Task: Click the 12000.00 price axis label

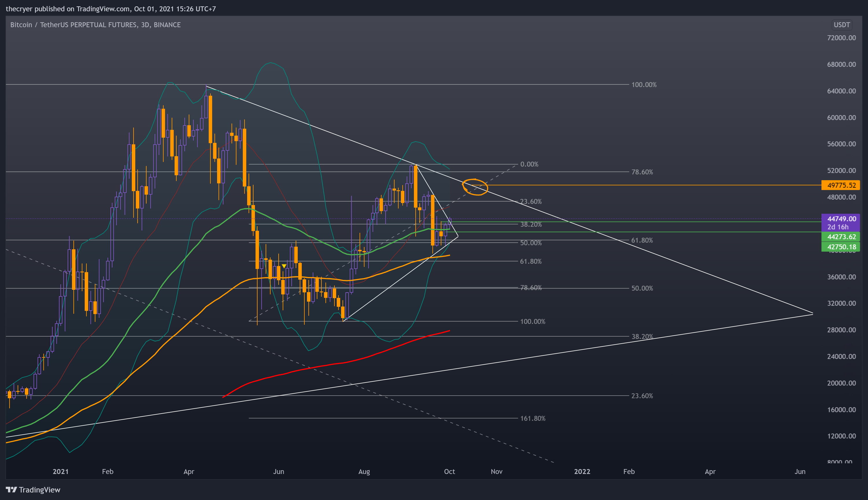Action: click(x=841, y=436)
